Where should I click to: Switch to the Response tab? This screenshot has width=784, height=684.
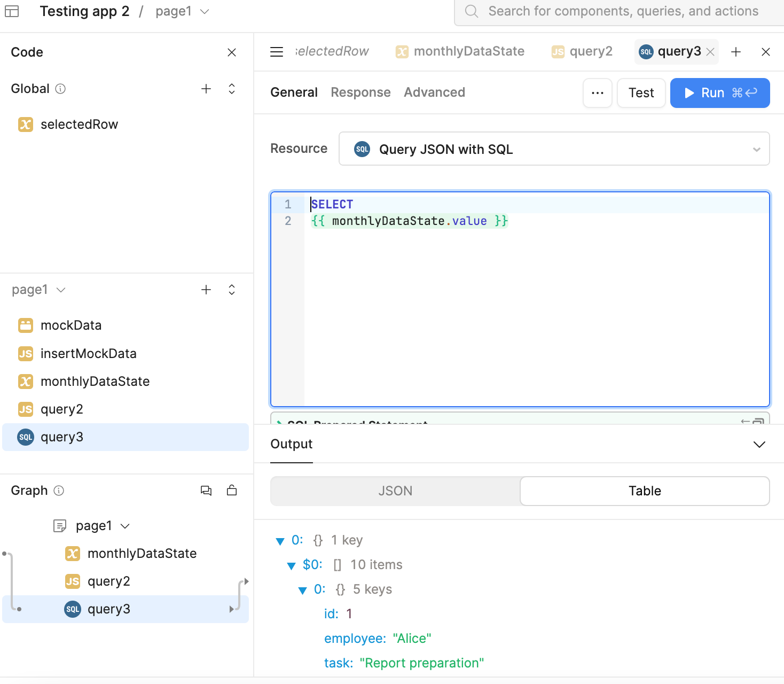click(360, 92)
